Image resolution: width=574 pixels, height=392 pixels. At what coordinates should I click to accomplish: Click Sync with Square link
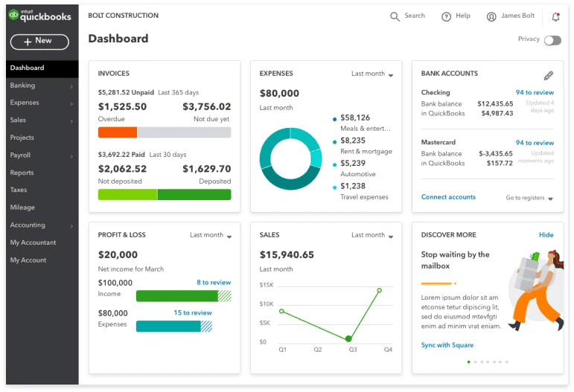pyautogui.click(x=447, y=345)
